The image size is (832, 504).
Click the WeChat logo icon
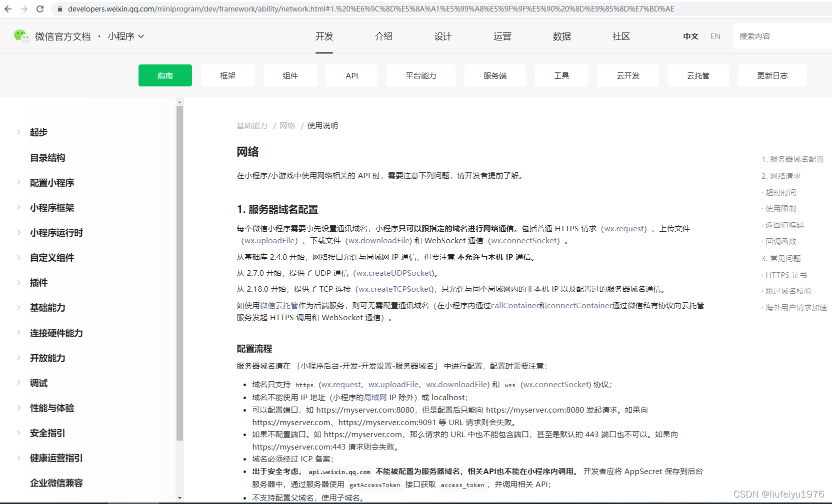21,36
